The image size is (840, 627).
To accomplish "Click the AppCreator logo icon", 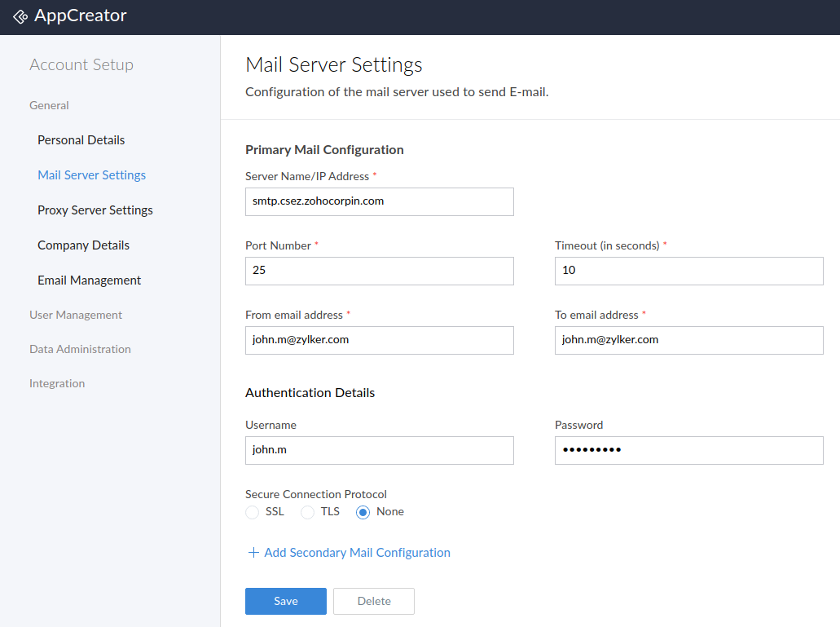I will [x=20, y=15].
